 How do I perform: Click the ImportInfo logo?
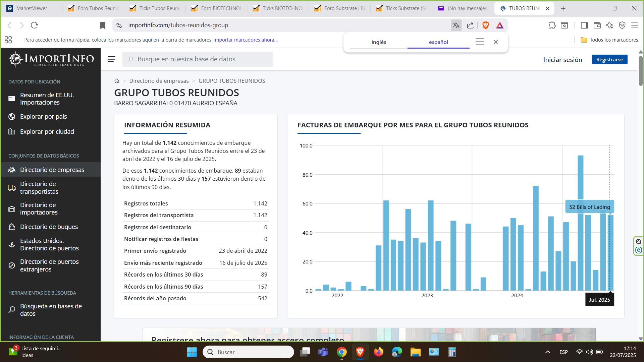(x=51, y=59)
